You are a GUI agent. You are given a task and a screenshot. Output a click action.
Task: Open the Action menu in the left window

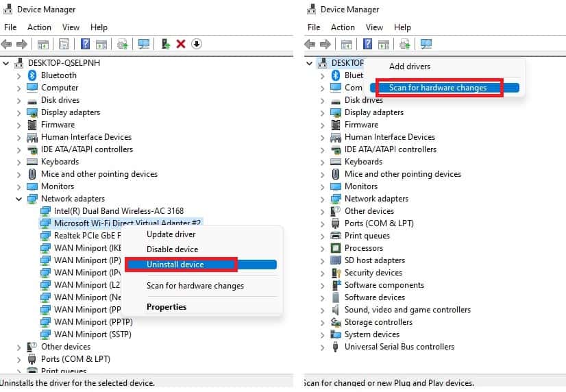[39, 27]
